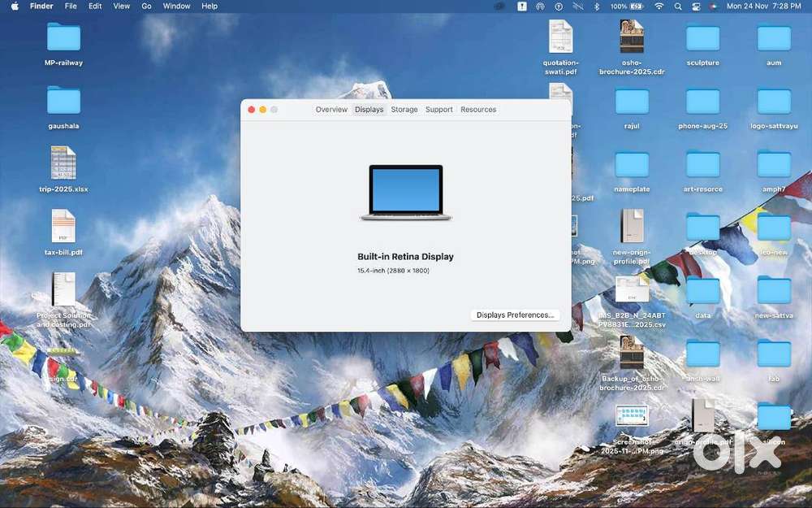Open the Go menu in Finder
This screenshot has width=812, height=508.
click(x=146, y=6)
